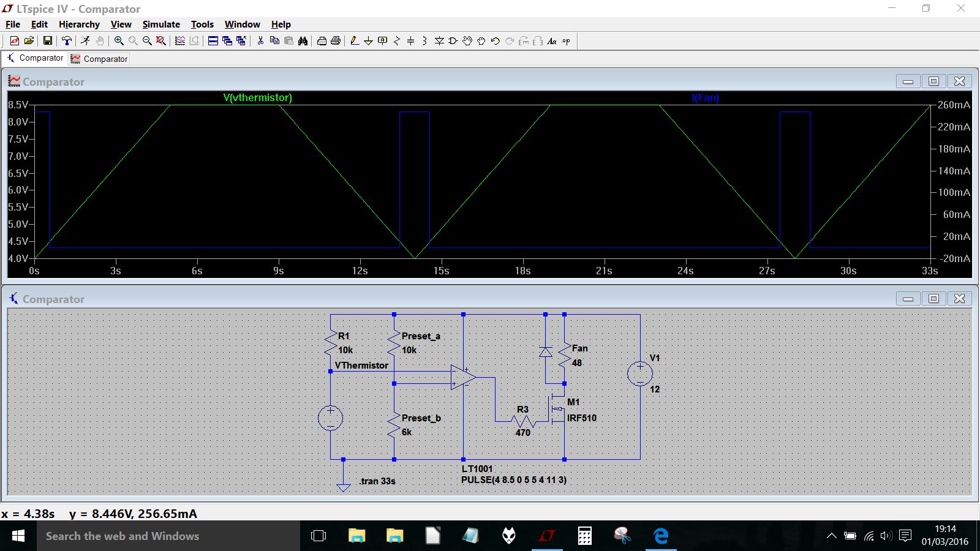980x551 pixels.
Task: Select the Cut scissors tool
Action: click(260, 41)
